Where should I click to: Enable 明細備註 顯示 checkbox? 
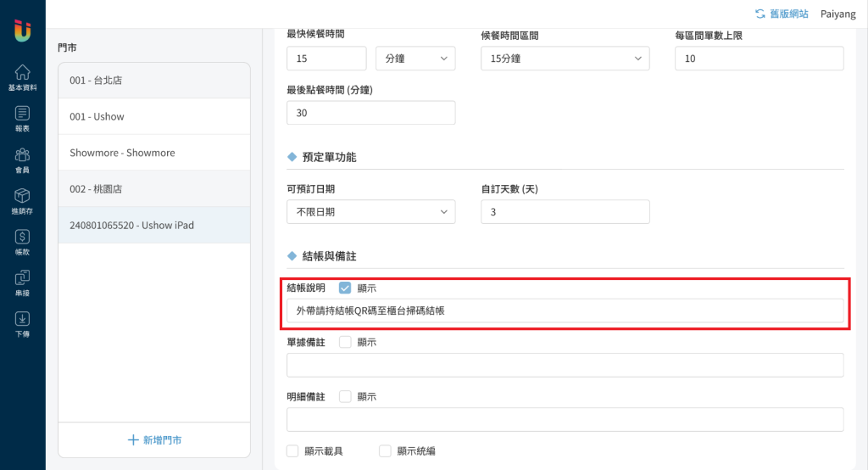coord(345,396)
